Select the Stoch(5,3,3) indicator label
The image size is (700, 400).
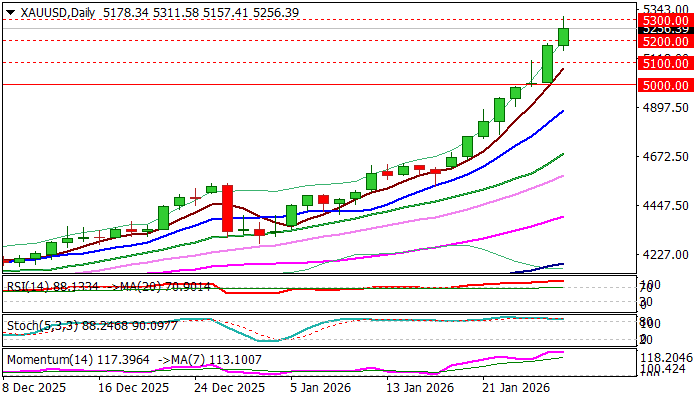tap(34, 324)
